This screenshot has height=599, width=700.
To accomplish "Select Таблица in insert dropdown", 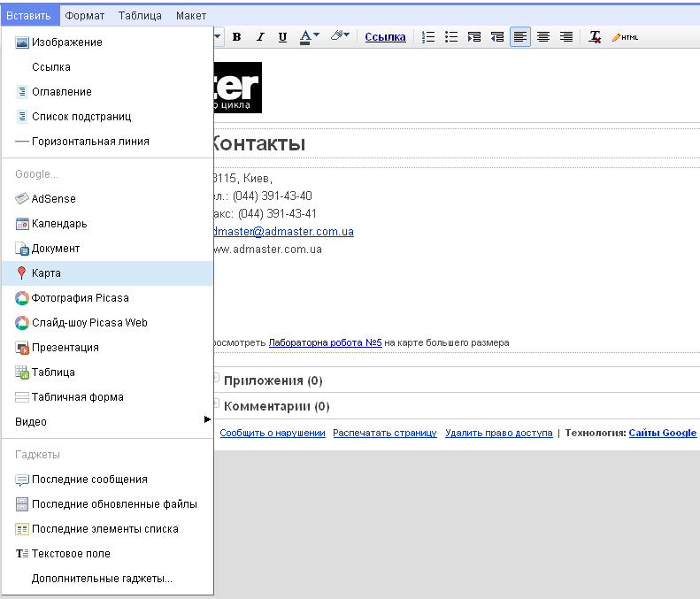I will click(107, 372).
